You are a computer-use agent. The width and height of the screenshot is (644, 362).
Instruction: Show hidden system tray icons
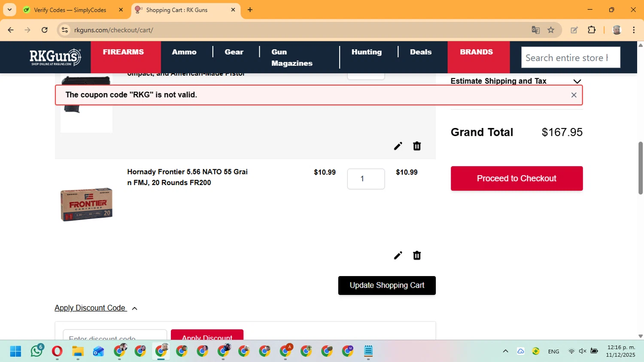pyautogui.click(x=505, y=351)
